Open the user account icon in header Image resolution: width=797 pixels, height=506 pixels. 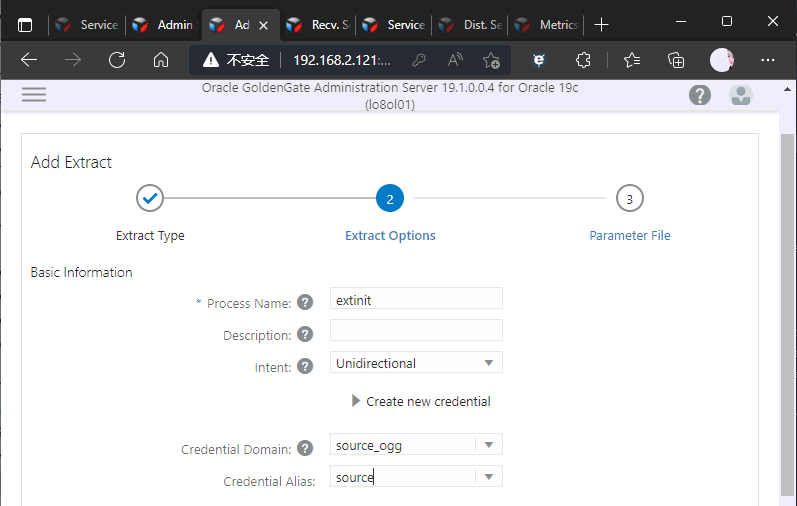[741, 95]
